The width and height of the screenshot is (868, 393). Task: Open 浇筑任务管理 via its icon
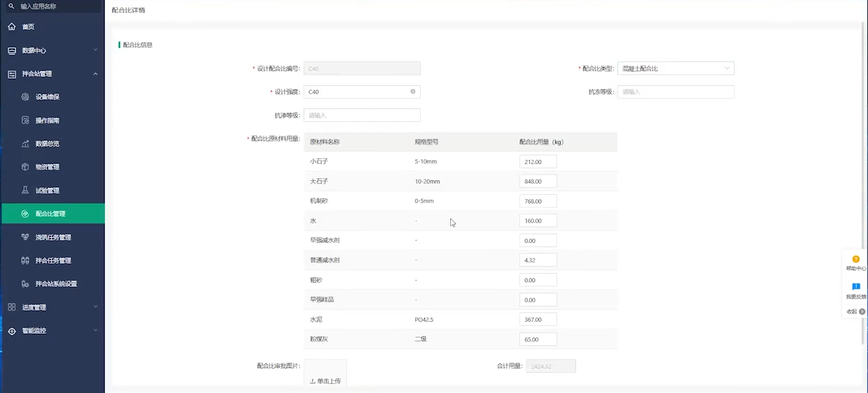[25, 237]
